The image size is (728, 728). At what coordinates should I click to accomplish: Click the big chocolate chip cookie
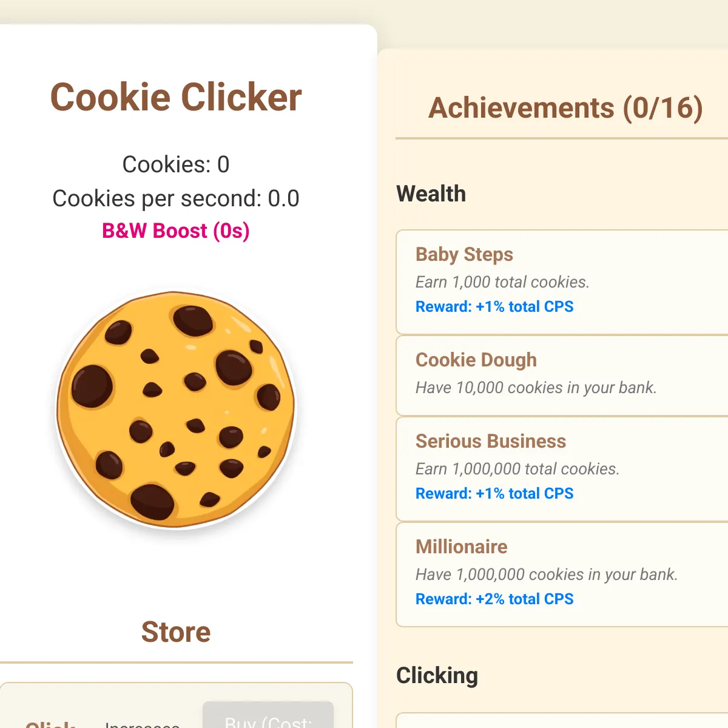(x=175, y=409)
